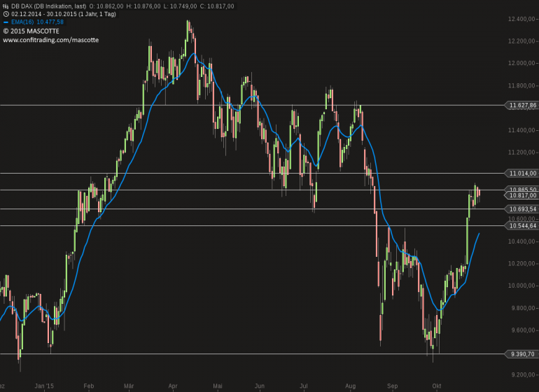Click the Apr time axis label
This screenshot has height=392, width=539.
[x=173, y=386]
